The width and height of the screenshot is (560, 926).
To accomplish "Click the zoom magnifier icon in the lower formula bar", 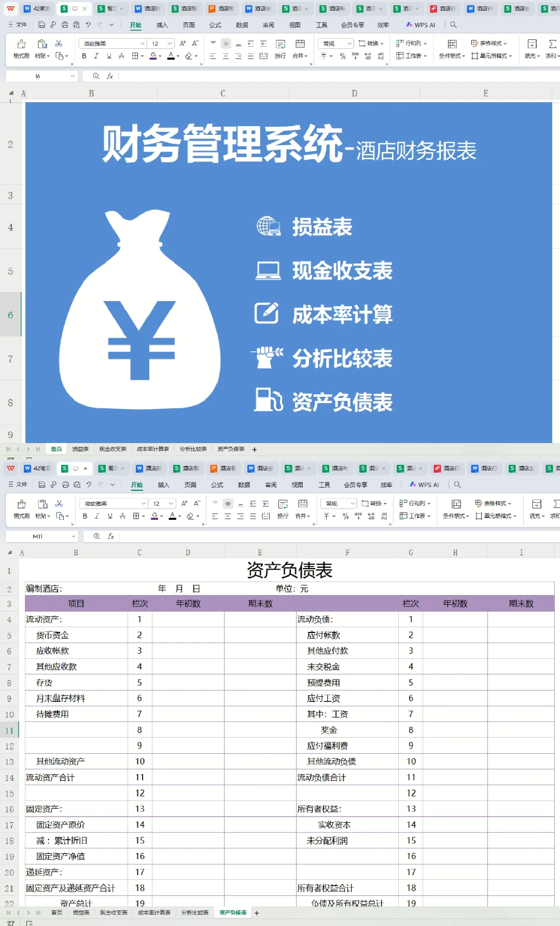I will click(x=96, y=536).
